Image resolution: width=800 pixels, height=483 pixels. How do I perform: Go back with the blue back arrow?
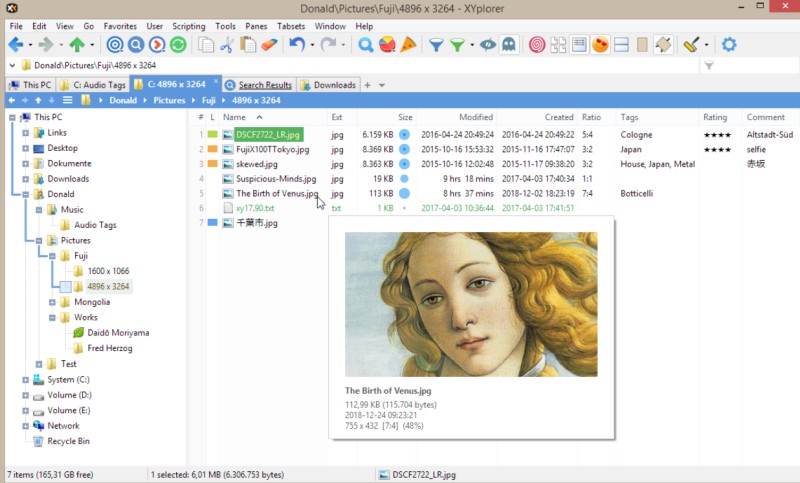(16, 45)
